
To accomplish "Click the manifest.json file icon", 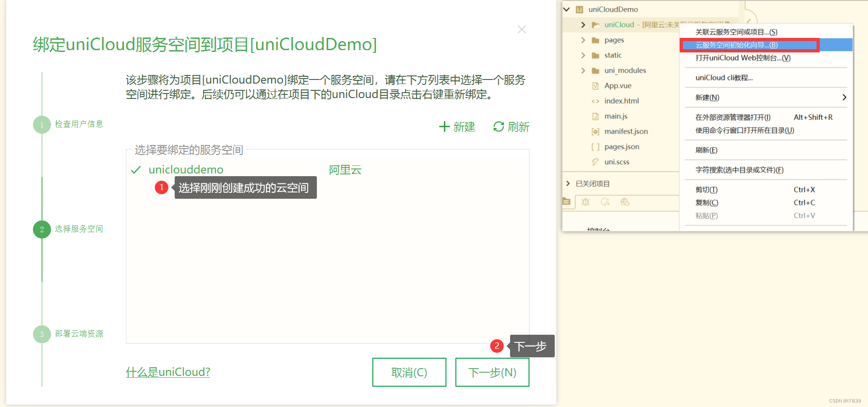I will click(x=596, y=131).
